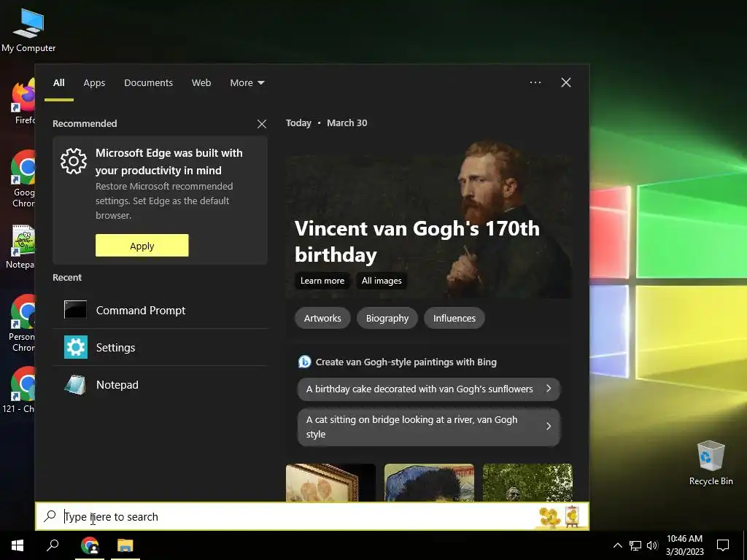Open the blue self-portrait thumbnail
747x560 pixels.
tap(429, 483)
